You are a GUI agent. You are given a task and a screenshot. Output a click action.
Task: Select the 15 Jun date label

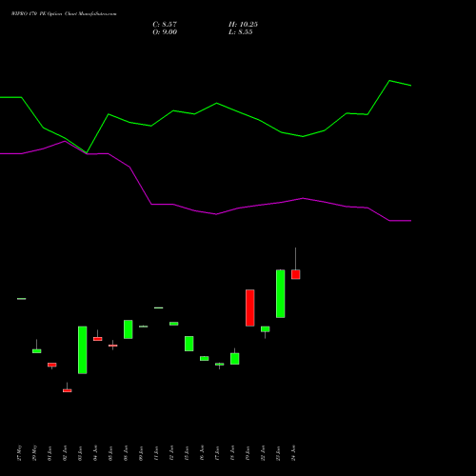coord(188,453)
